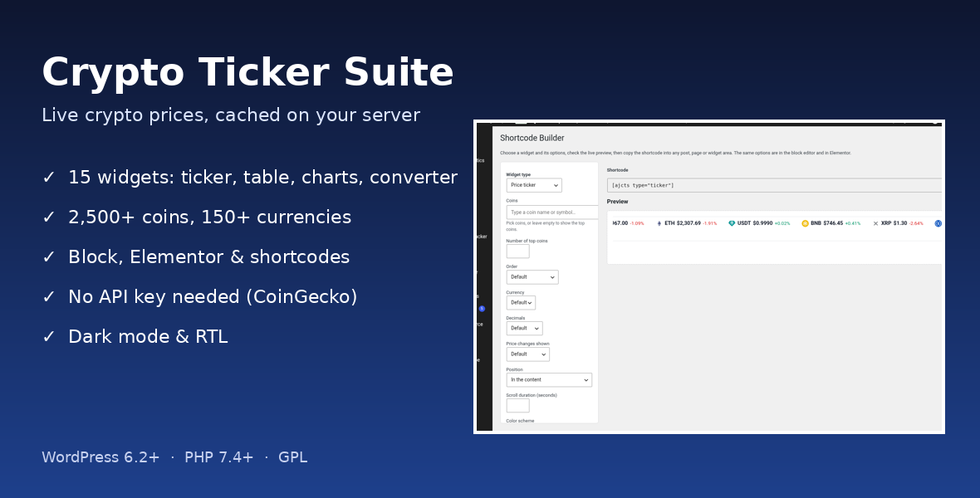Click the USDT coin icon in preview
980x498 pixels.
(732, 223)
